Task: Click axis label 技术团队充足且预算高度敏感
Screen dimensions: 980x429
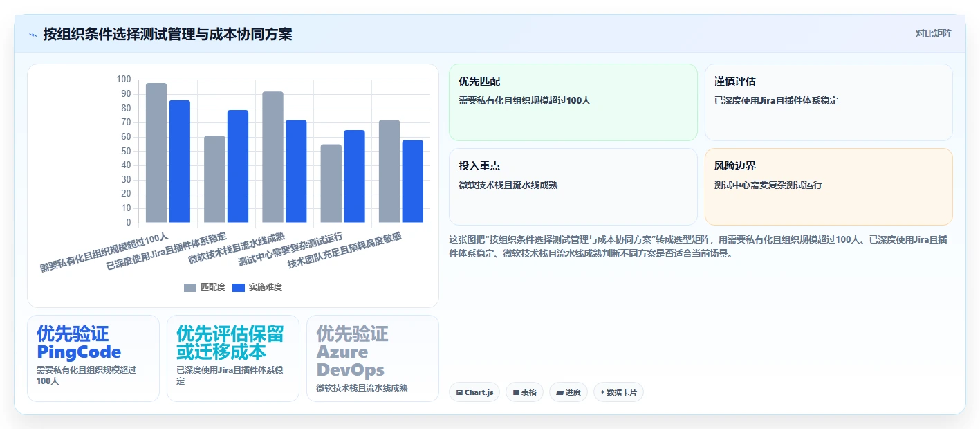Action: (344, 250)
